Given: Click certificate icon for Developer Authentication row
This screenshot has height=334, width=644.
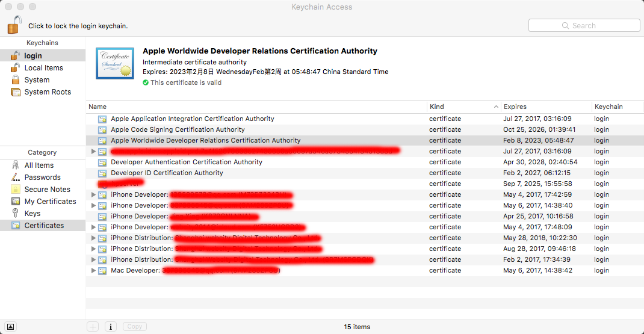Looking at the screenshot, I should (x=102, y=162).
